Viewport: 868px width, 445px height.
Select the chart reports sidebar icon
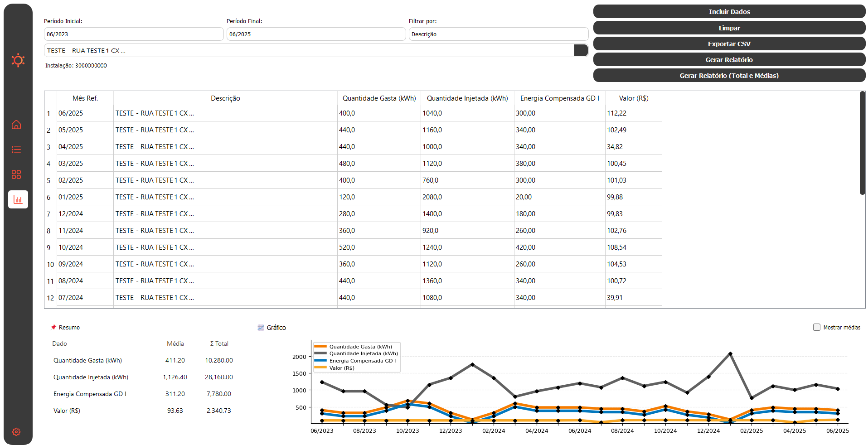pos(18,199)
